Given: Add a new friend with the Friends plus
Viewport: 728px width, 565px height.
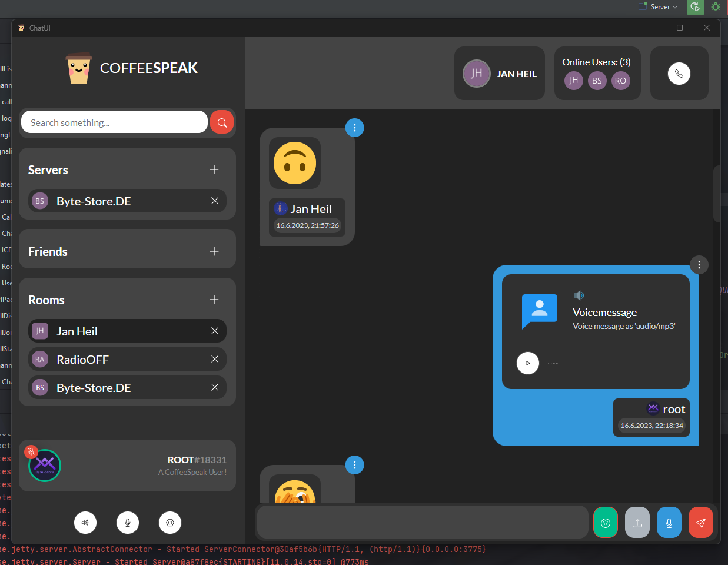Looking at the screenshot, I should (214, 251).
